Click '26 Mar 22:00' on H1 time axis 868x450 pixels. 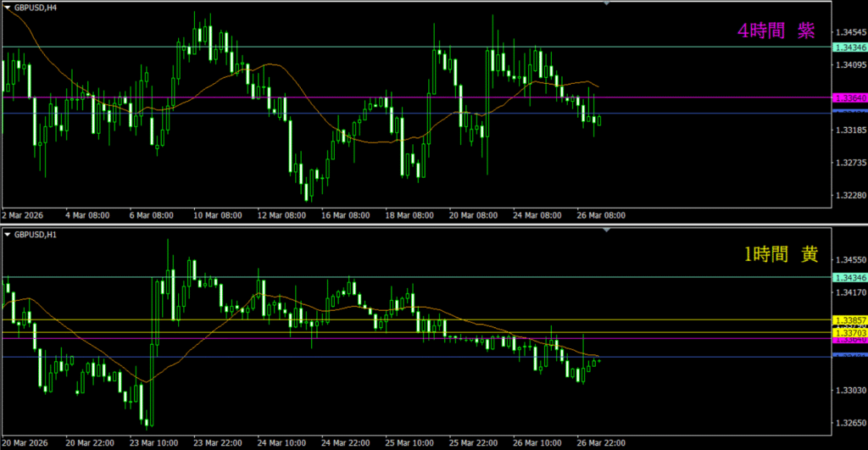(x=600, y=442)
